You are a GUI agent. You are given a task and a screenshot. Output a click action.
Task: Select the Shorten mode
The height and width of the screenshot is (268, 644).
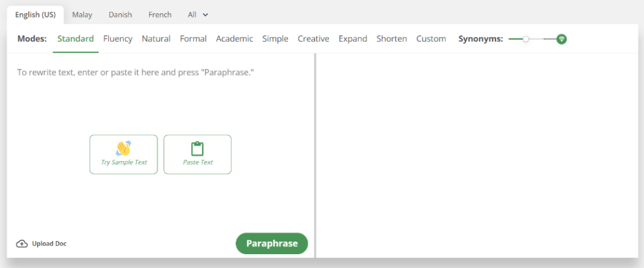(391, 39)
